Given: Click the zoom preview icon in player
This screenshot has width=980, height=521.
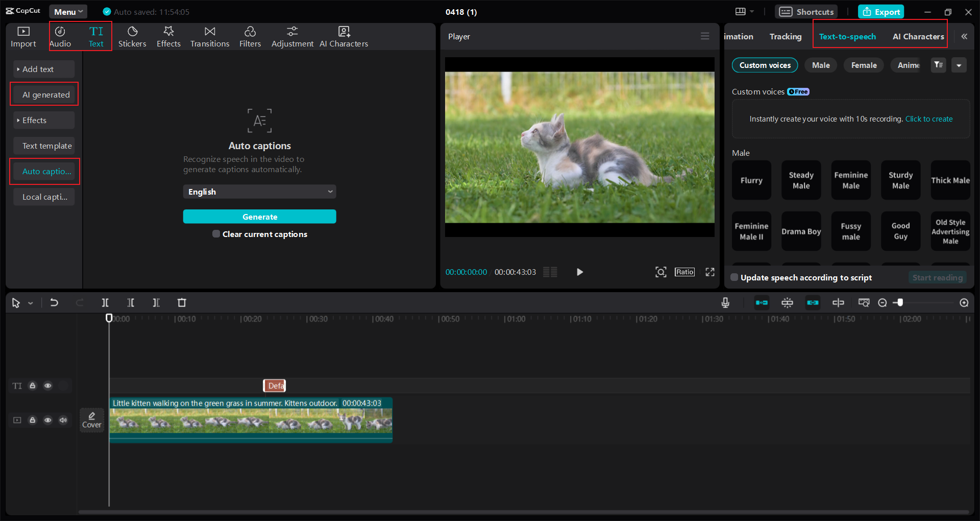Looking at the screenshot, I should tap(661, 272).
